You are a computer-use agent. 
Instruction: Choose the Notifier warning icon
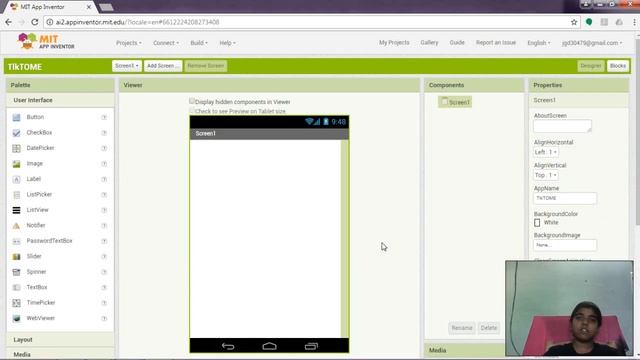coord(16,226)
